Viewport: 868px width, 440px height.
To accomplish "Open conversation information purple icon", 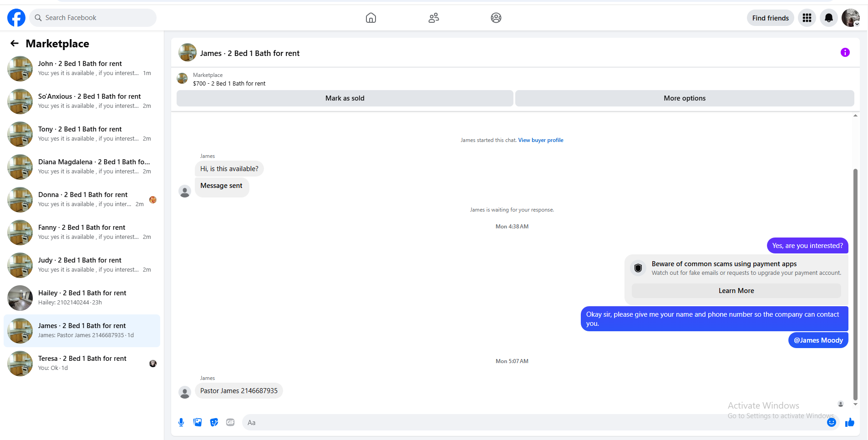I will [x=845, y=52].
